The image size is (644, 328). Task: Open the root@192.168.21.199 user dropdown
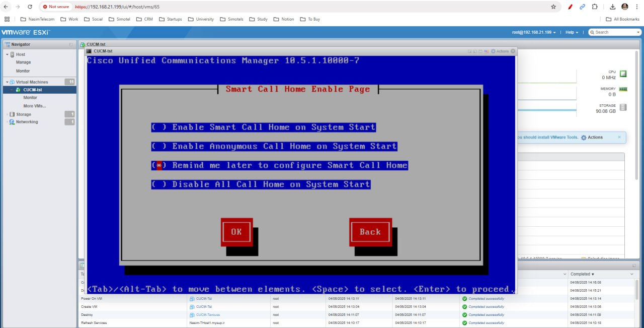(x=533, y=32)
